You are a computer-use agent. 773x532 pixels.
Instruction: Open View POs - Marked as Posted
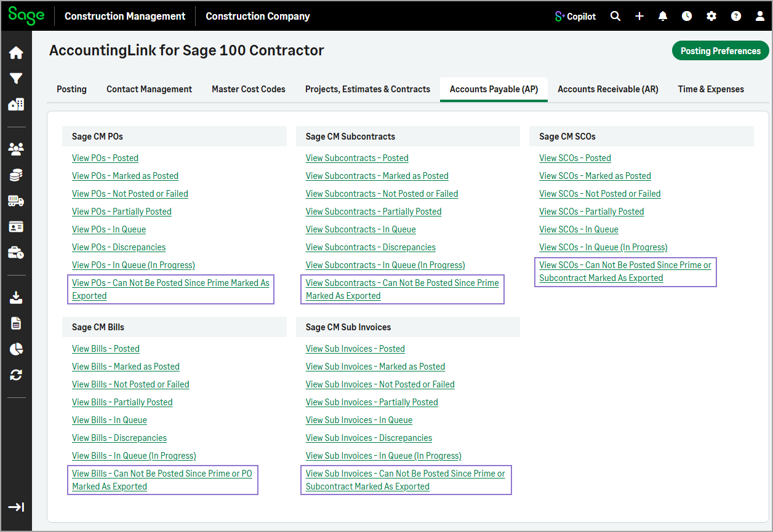(125, 176)
